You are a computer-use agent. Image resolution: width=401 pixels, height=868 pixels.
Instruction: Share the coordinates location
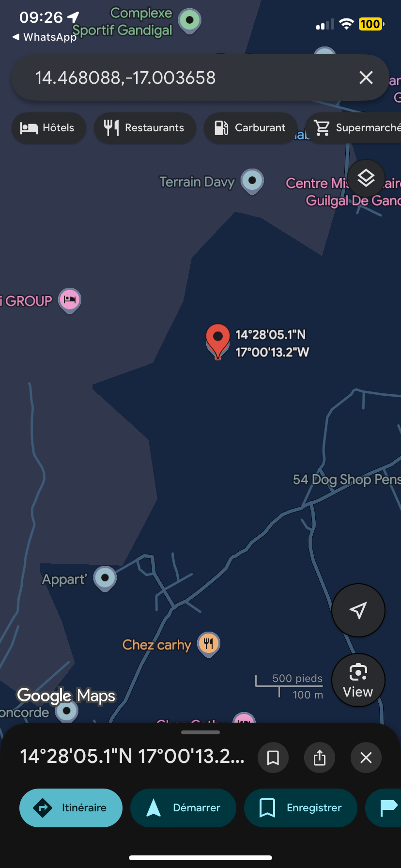pyautogui.click(x=320, y=758)
